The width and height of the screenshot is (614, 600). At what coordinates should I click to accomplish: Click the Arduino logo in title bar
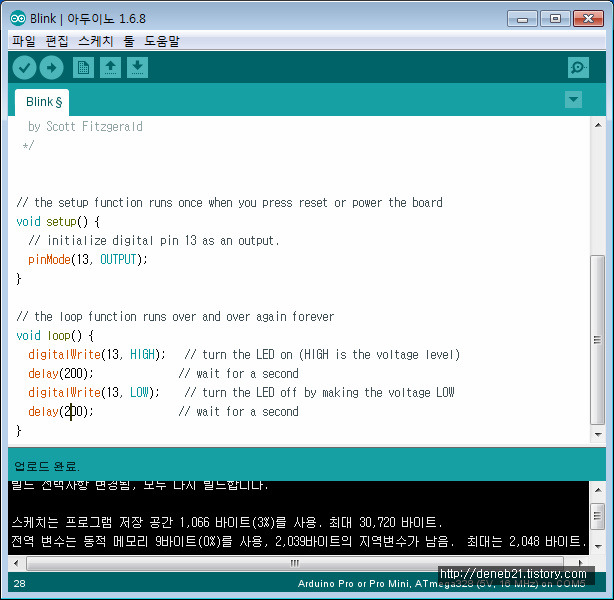[x=18, y=18]
